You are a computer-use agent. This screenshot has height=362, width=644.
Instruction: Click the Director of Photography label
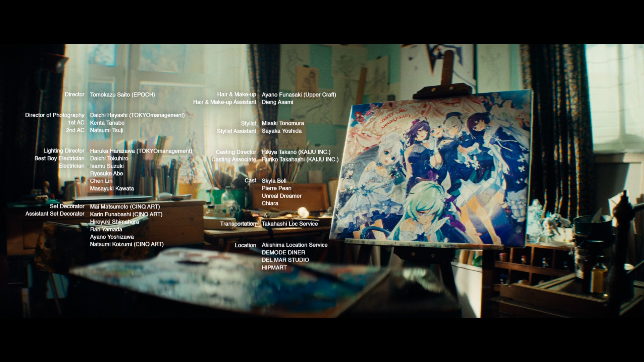[55, 115]
